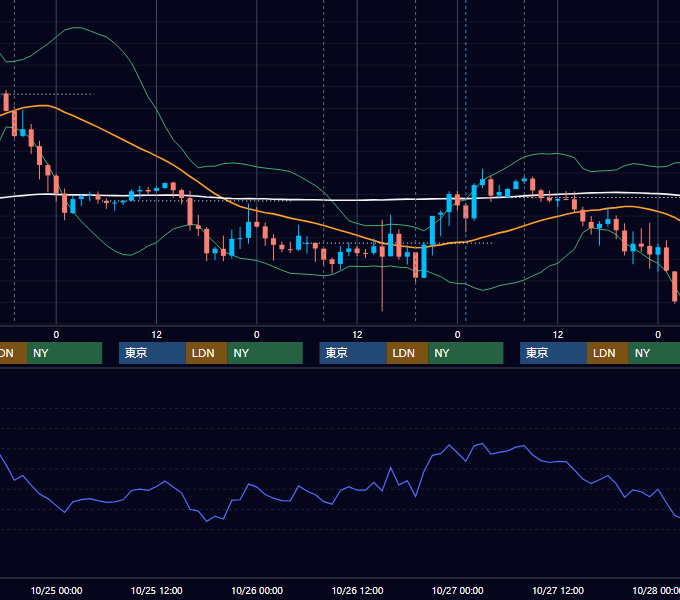Viewport: 680px width, 600px height.
Task: Click the LDN session block on 10/25
Action: [x=206, y=353]
